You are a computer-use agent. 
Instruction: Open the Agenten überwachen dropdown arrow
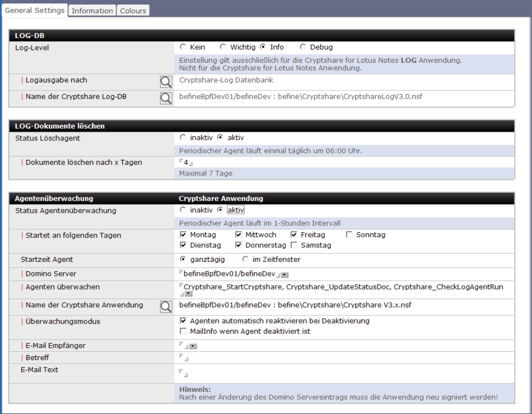pyautogui.click(x=189, y=294)
